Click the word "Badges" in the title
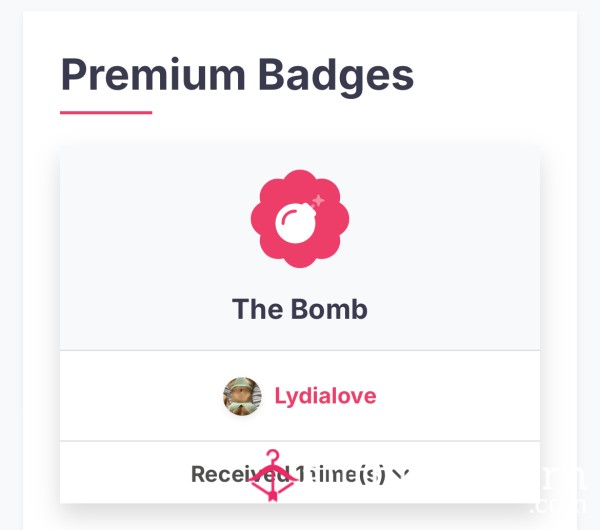Image resolution: width=600 pixels, height=530 pixels. click(336, 76)
